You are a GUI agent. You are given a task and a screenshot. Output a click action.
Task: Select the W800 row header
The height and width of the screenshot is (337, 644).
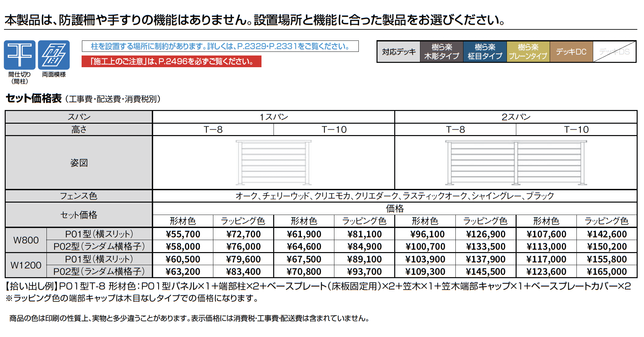click(26, 240)
